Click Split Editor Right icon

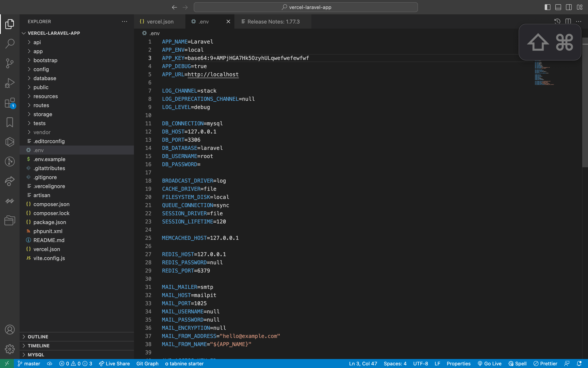pos(568,21)
